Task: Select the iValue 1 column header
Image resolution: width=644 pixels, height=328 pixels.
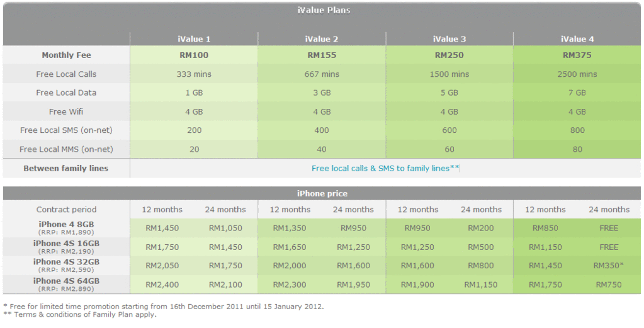Action: pyautogui.click(x=194, y=39)
